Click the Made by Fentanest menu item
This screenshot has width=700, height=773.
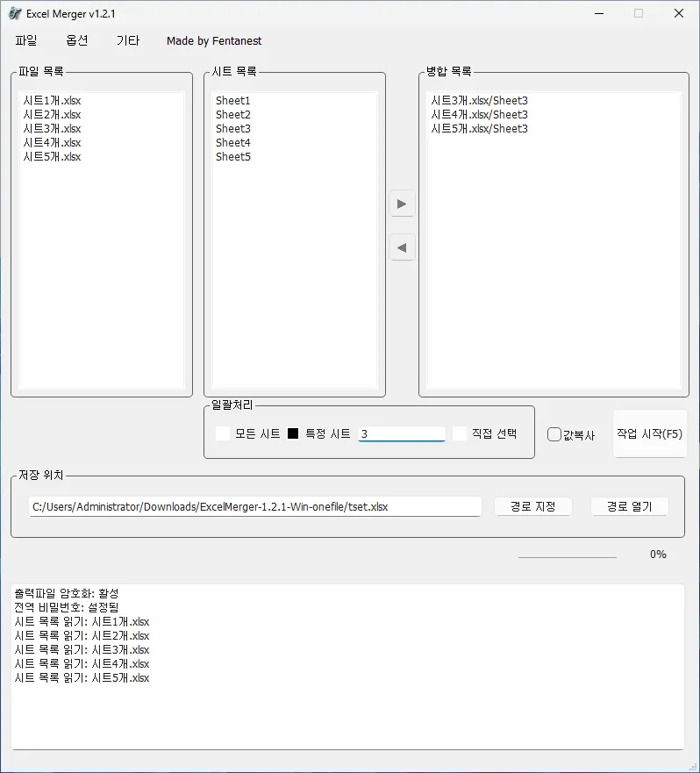tap(214, 41)
